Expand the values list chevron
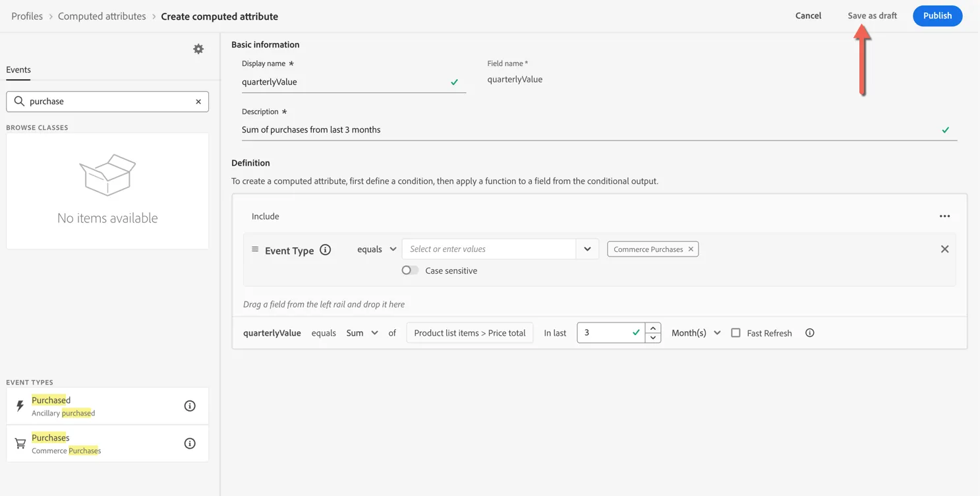The width and height of the screenshot is (980, 496). coord(587,249)
